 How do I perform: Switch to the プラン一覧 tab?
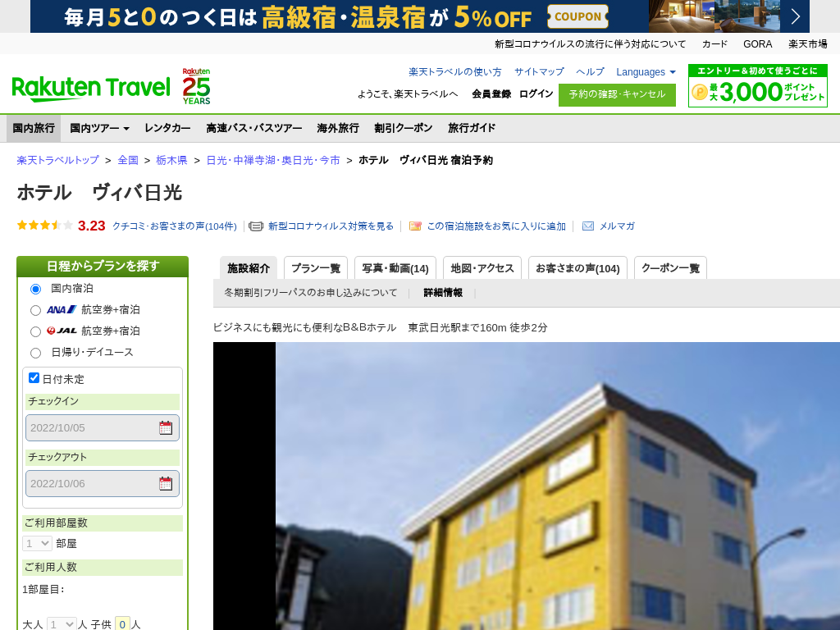(x=316, y=268)
